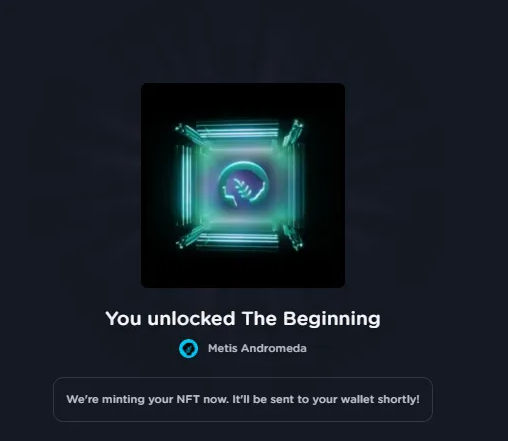This screenshot has width=508, height=441.
Task: Click the word 'shortly!' in the minting message
Action: [x=398, y=399]
